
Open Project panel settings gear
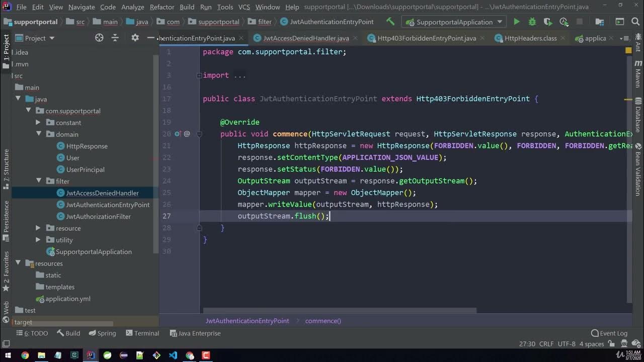click(135, 38)
